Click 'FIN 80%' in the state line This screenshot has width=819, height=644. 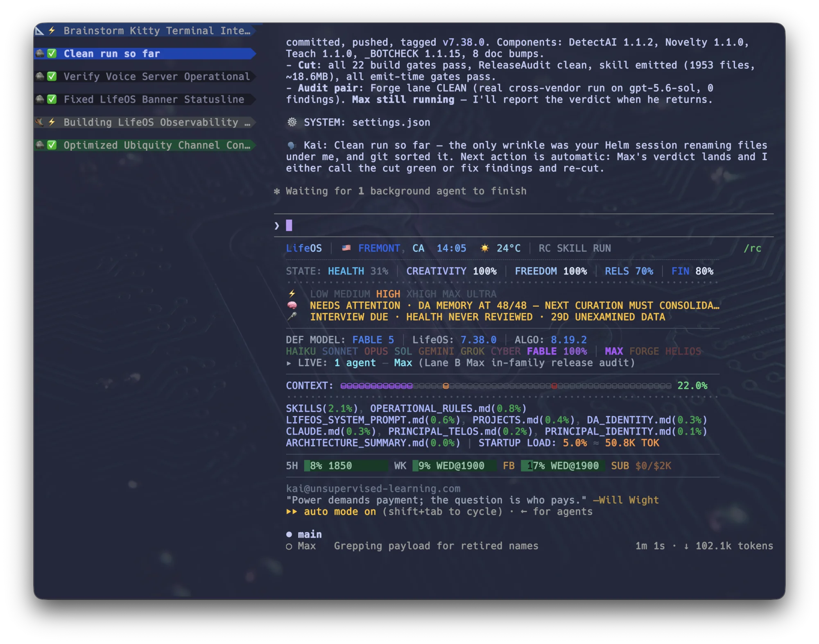click(x=692, y=271)
